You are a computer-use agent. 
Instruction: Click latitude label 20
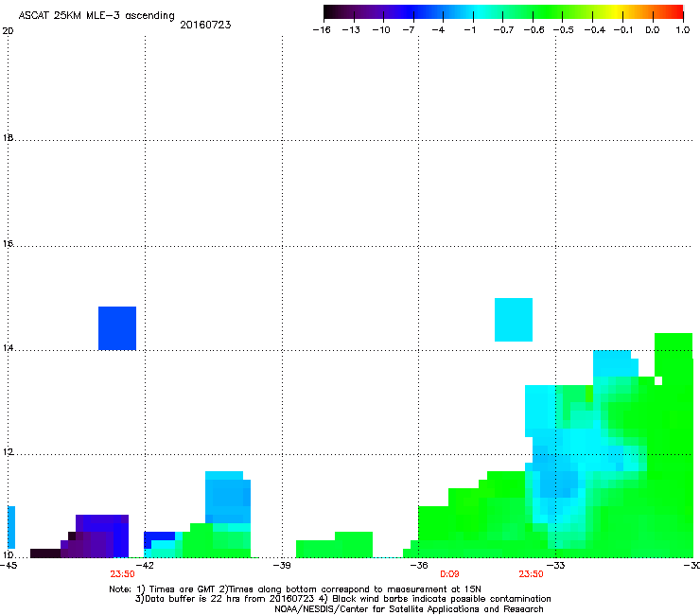point(8,31)
